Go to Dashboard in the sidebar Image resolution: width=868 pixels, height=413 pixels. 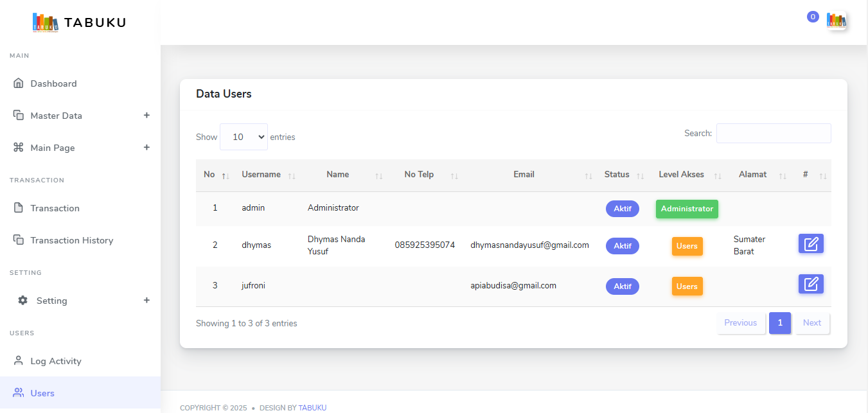click(53, 83)
